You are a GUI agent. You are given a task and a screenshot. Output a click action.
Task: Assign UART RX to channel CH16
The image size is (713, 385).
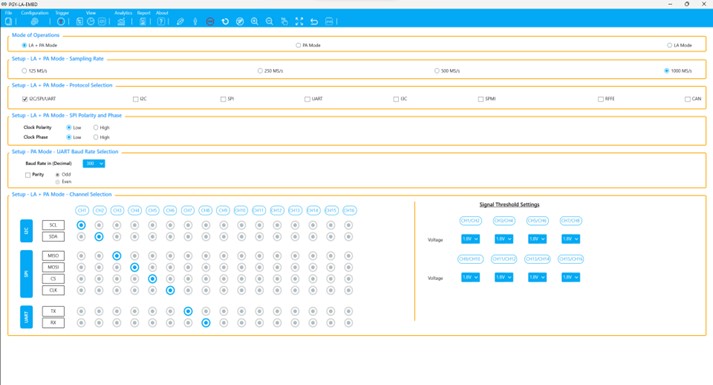(348, 323)
